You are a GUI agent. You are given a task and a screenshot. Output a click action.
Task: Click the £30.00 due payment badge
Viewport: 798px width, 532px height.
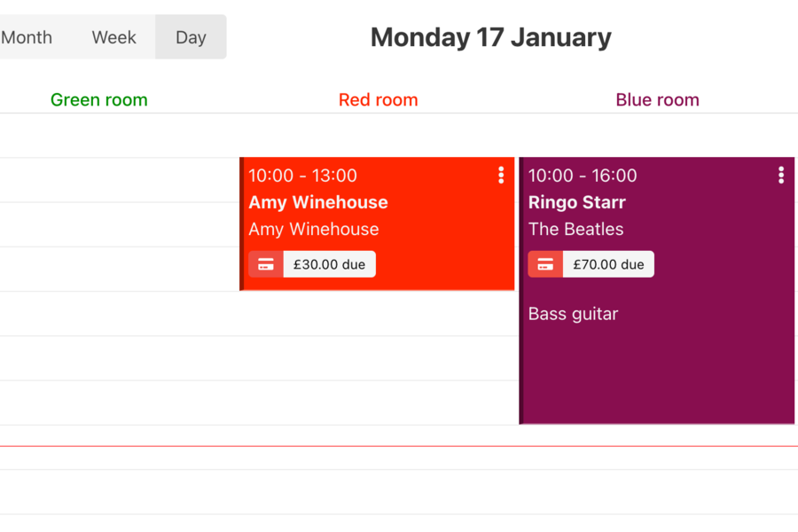(329, 264)
